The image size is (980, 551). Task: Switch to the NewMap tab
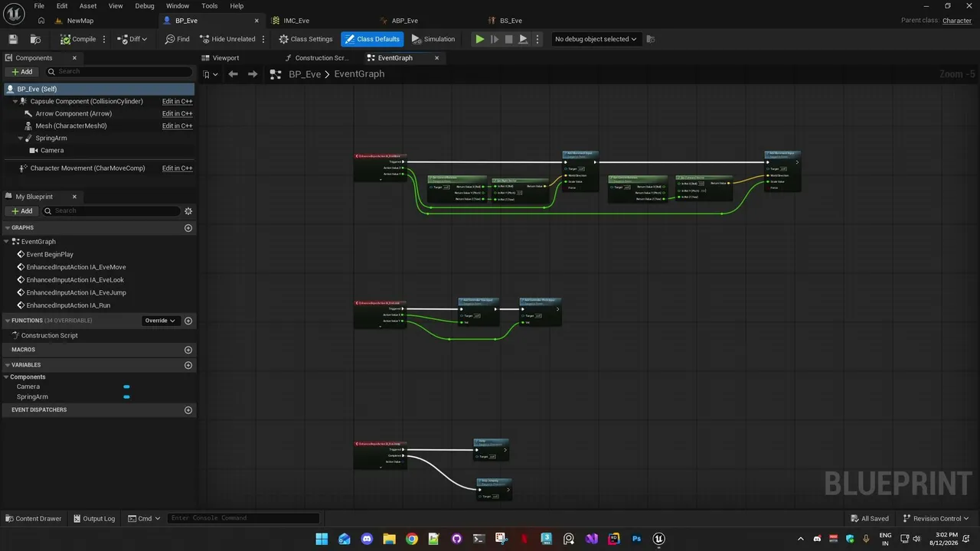80,21
